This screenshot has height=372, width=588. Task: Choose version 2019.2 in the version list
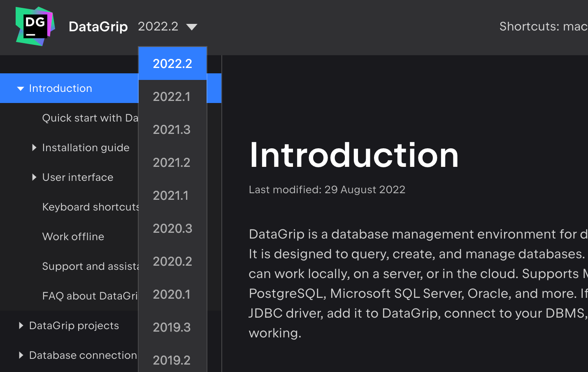tap(172, 360)
